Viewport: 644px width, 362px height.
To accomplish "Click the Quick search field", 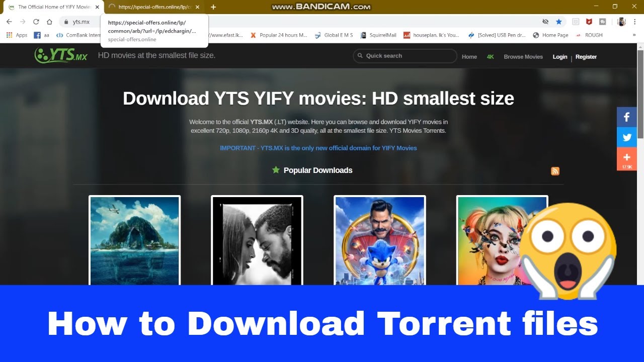I will point(405,56).
